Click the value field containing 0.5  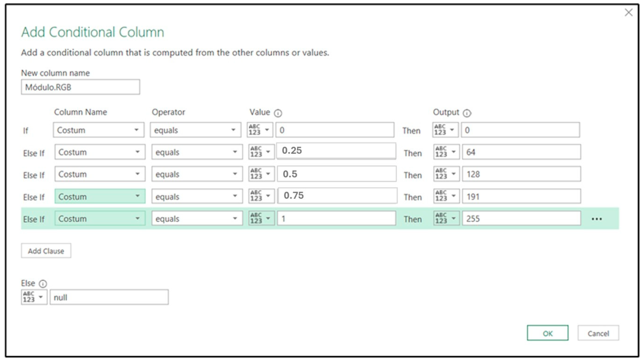point(337,174)
